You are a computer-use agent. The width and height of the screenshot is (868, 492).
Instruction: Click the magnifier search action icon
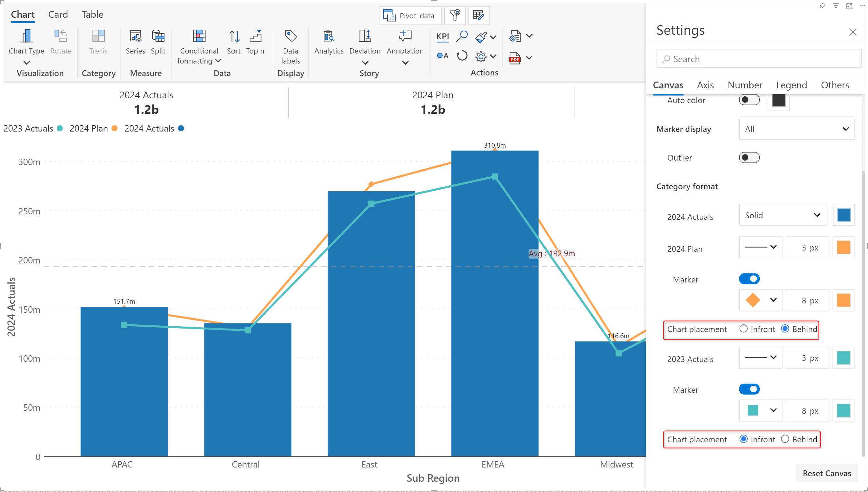pos(461,36)
